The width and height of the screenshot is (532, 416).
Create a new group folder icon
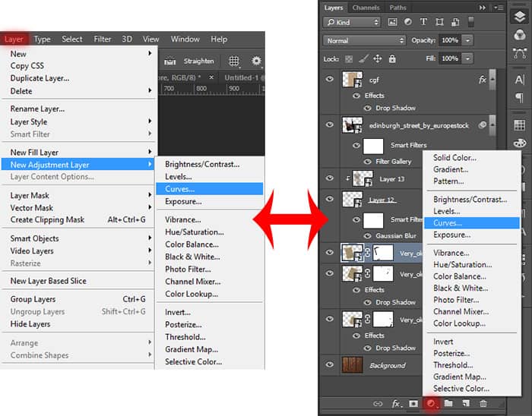pos(448,403)
